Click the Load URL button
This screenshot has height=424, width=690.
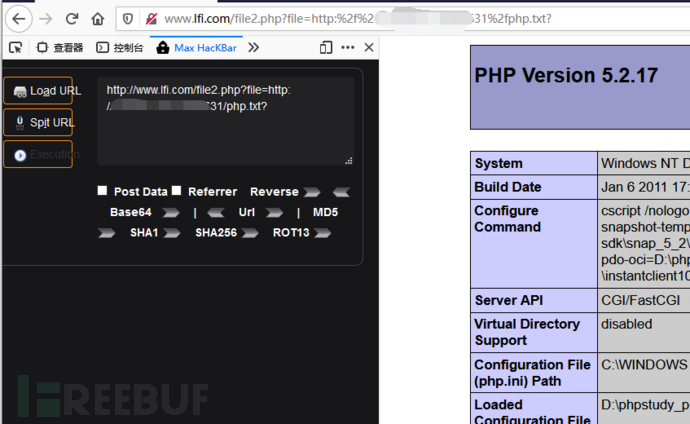click(38, 91)
